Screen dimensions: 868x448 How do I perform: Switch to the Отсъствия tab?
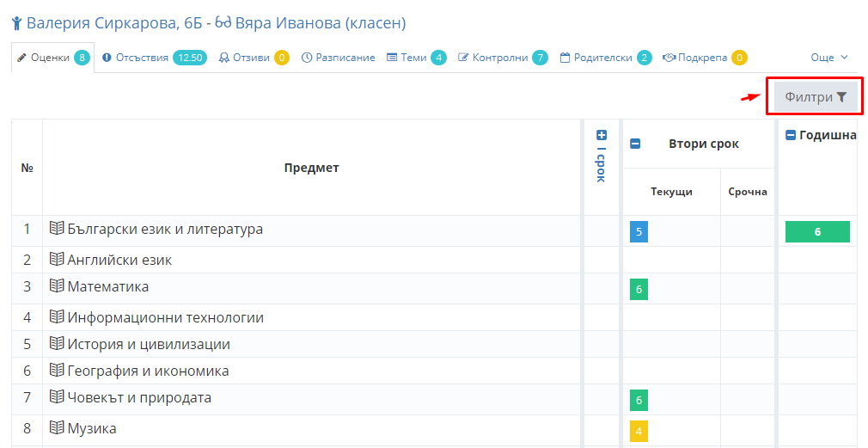[x=155, y=58]
